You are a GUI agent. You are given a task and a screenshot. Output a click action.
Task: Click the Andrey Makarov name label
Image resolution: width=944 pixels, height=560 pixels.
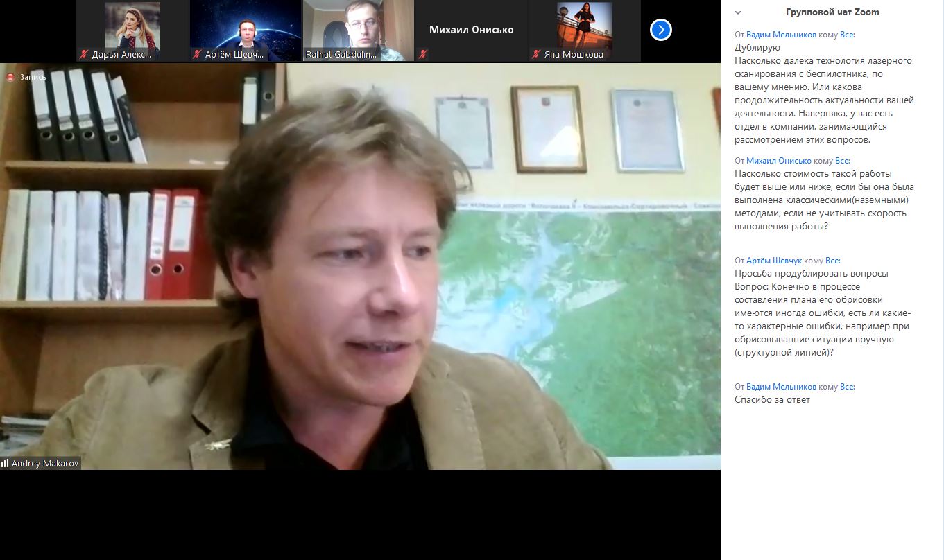45,463
